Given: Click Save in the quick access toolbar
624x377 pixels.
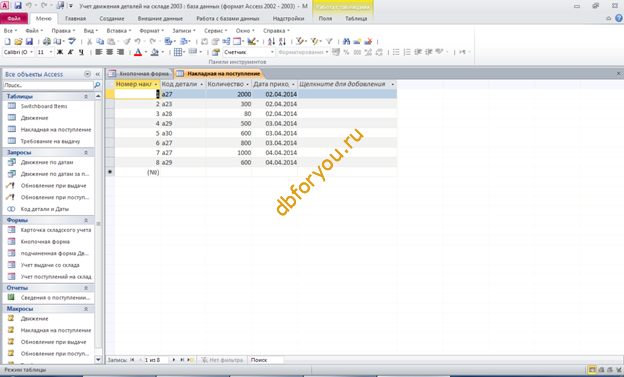Looking at the screenshot, I should 18,6.
